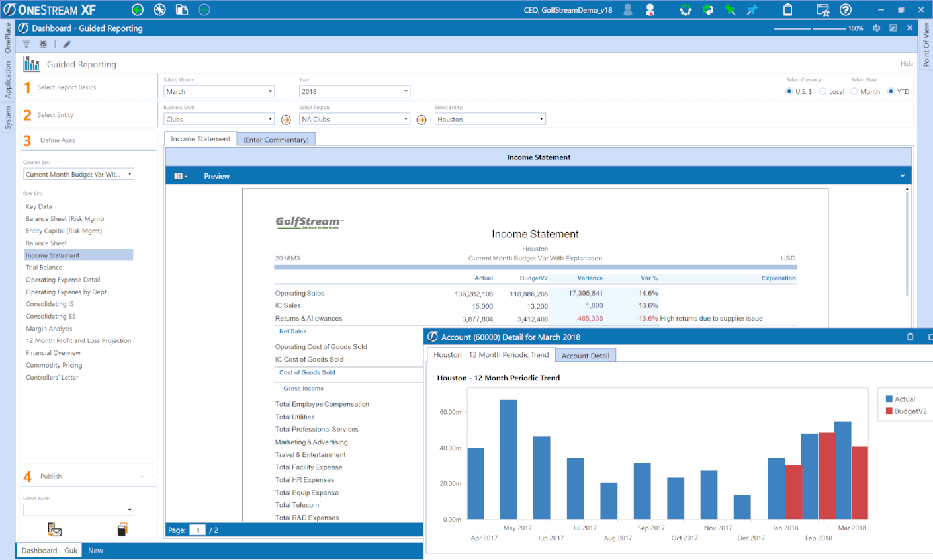Image resolution: width=933 pixels, height=560 pixels.
Task: Click the Guided Reporting chart logo icon
Action: click(x=31, y=64)
